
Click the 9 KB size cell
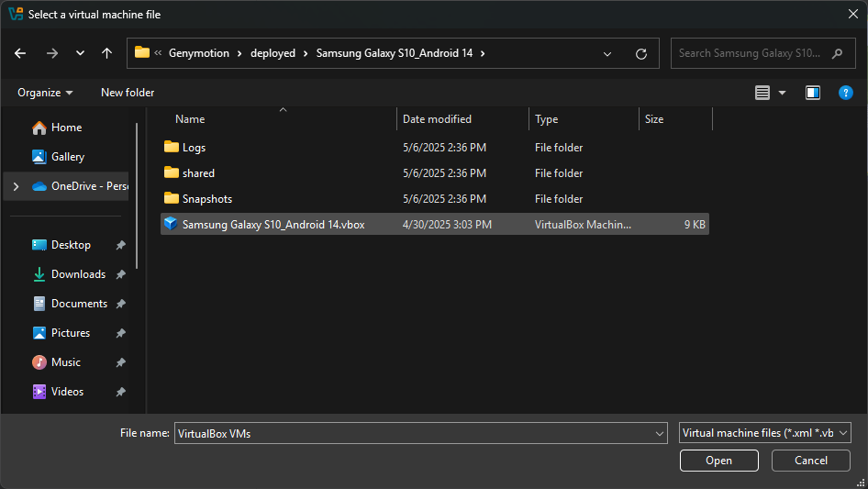tap(695, 225)
